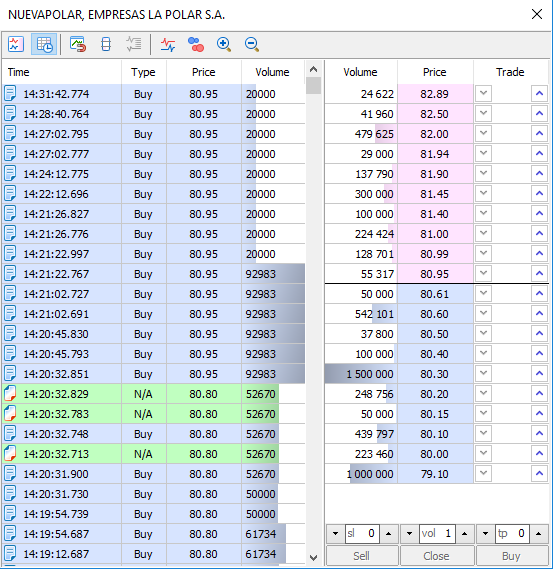The height and width of the screenshot is (569, 553).
Task: Select the ask price 82.89 cell
Action: (x=435, y=94)
